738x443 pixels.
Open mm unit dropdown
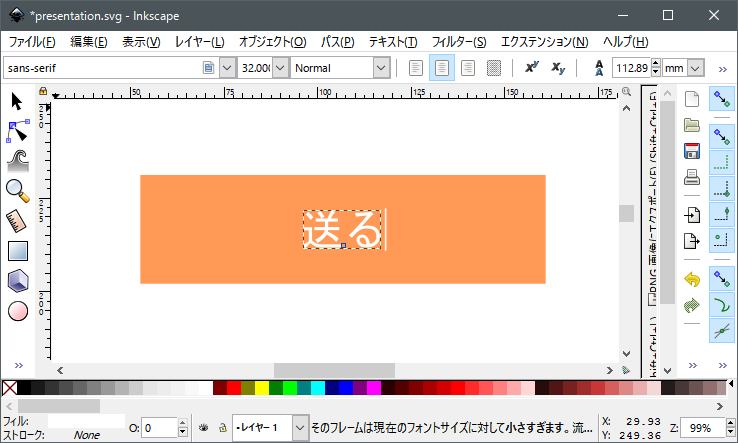coord(696,68)
